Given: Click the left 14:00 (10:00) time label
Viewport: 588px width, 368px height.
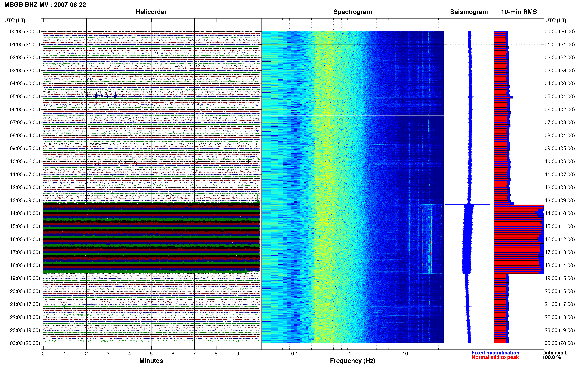Looking at the screenshot, I should click(x=25, y=213).
